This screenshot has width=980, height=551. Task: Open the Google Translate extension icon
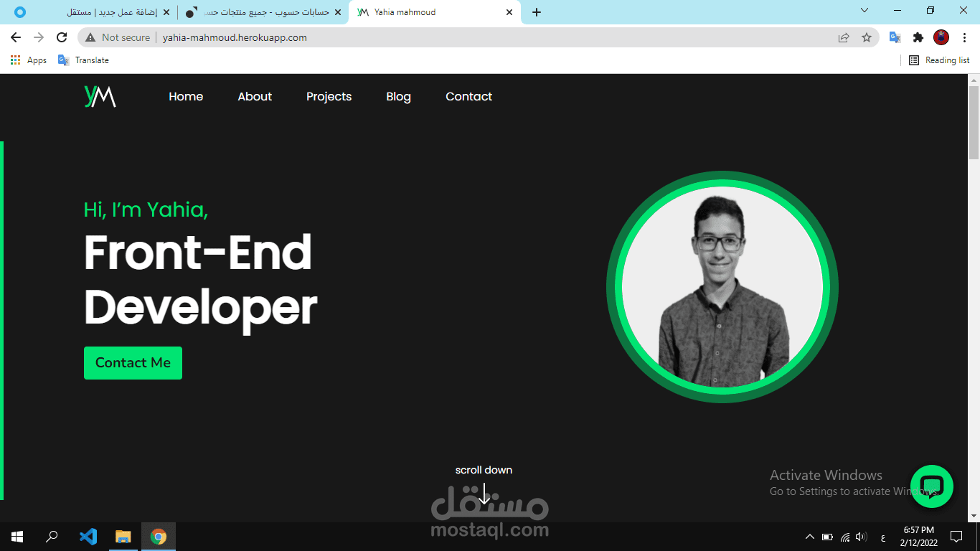click(x=895, y=37)
